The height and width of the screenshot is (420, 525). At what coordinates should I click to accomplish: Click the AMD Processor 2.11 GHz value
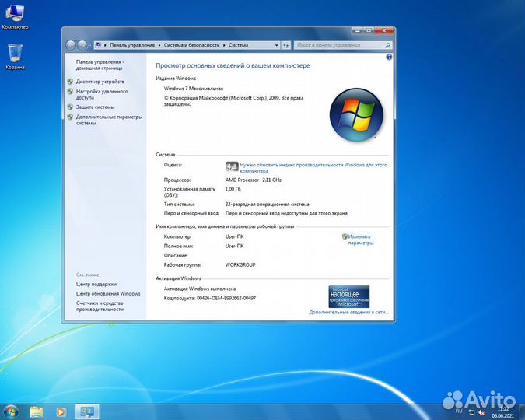tap(254, 180)
